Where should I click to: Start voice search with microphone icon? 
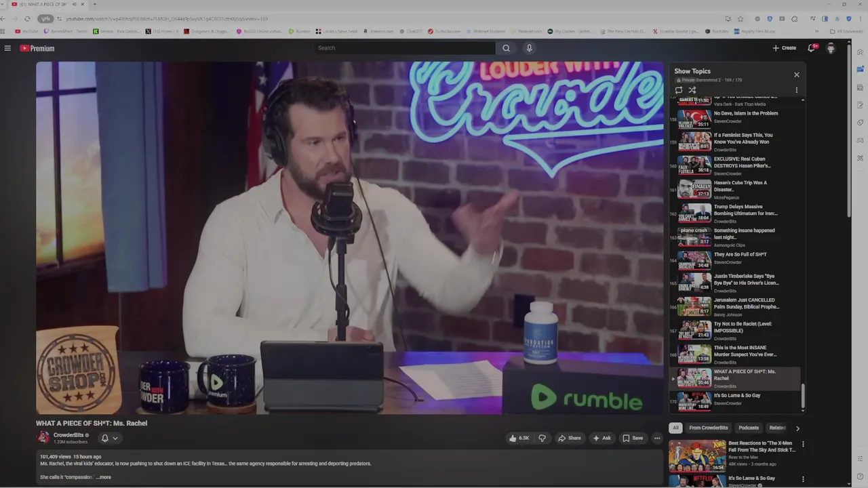tap(529, 48)
